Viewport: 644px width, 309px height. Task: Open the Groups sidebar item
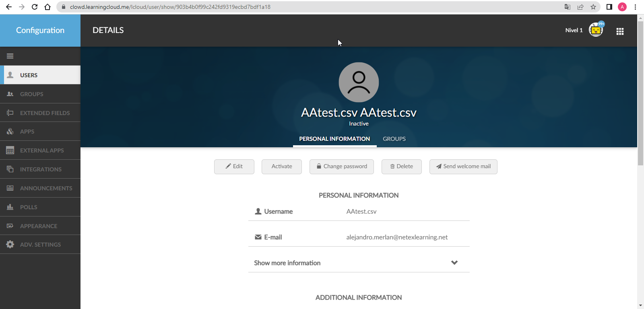[40, 94]
